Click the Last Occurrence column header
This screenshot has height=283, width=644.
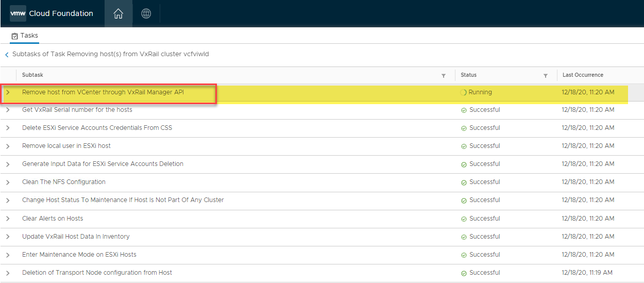583,75
